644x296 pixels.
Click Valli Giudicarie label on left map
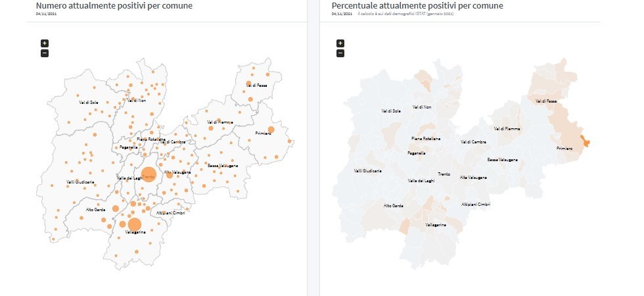pyautogui.click(x=80, y=182)
